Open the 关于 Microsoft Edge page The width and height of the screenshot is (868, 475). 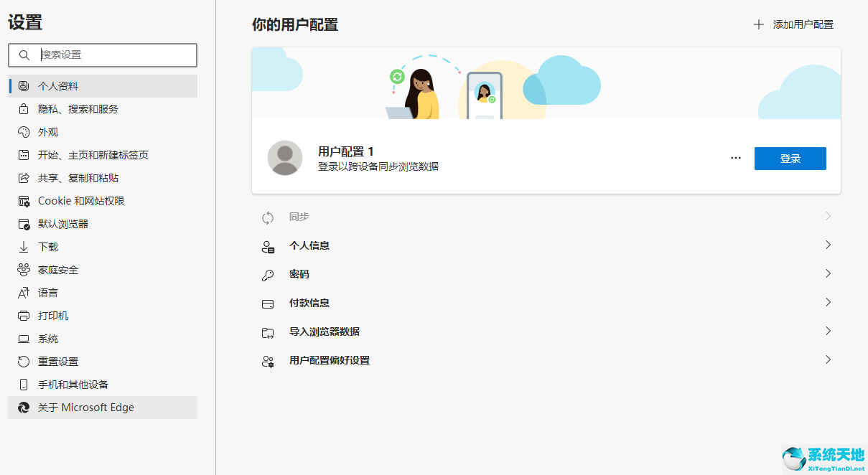click(86, 407)
